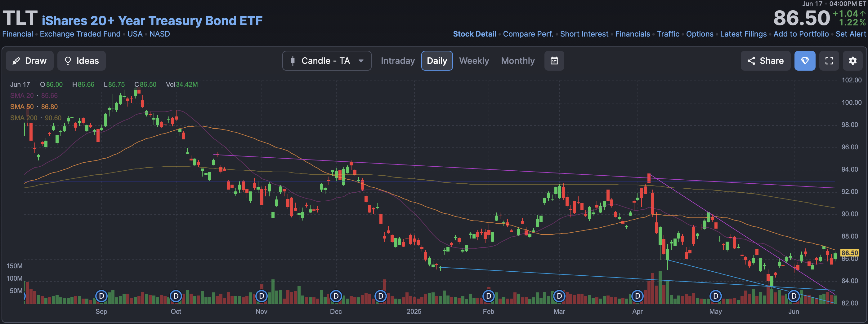This screenshot has width=868, height=324.
Task: Click the September dividend D marker
Action: [x=101, y=296]
